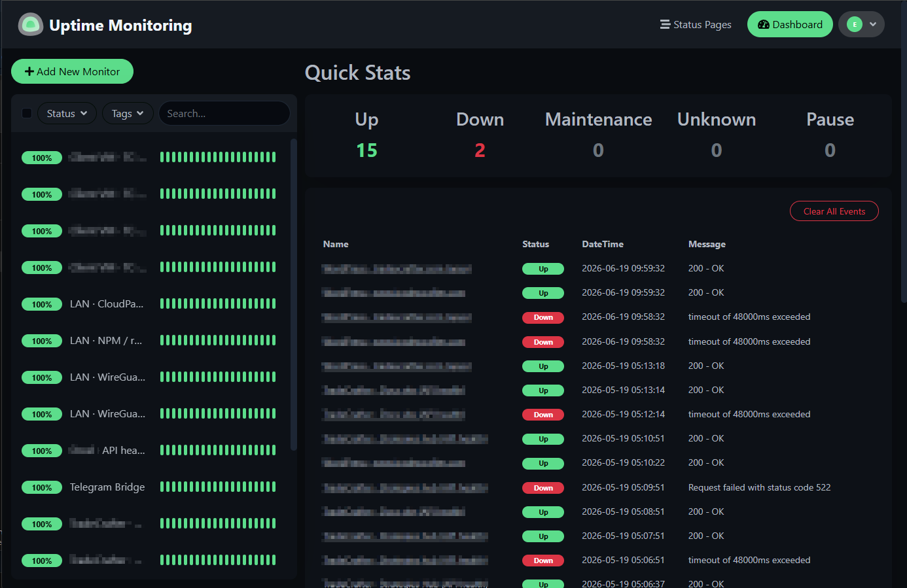Open the user profile dropdown
Screen dimensions: 907x588
[861, 25]
